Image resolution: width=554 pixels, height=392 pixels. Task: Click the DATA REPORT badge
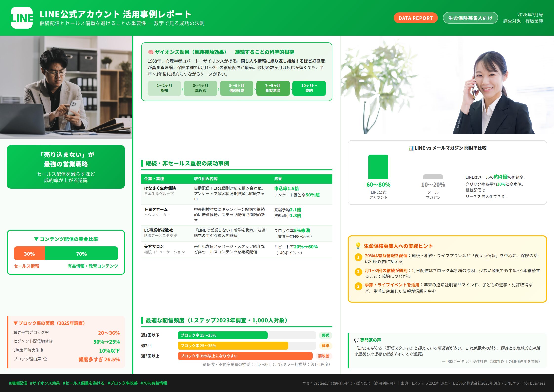click(x=415, y=18)
